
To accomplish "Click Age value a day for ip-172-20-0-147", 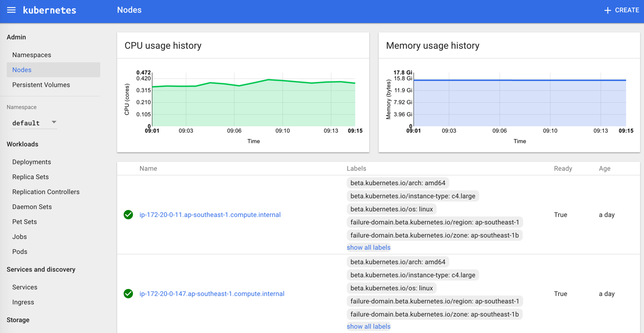I will pos(607,294).
